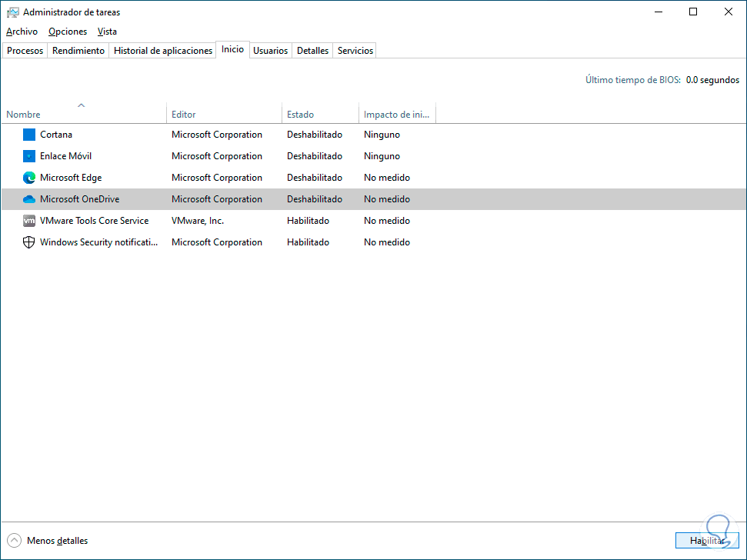Click the Menos detalles label
This screenshot has width=747, height=560.
57,541
